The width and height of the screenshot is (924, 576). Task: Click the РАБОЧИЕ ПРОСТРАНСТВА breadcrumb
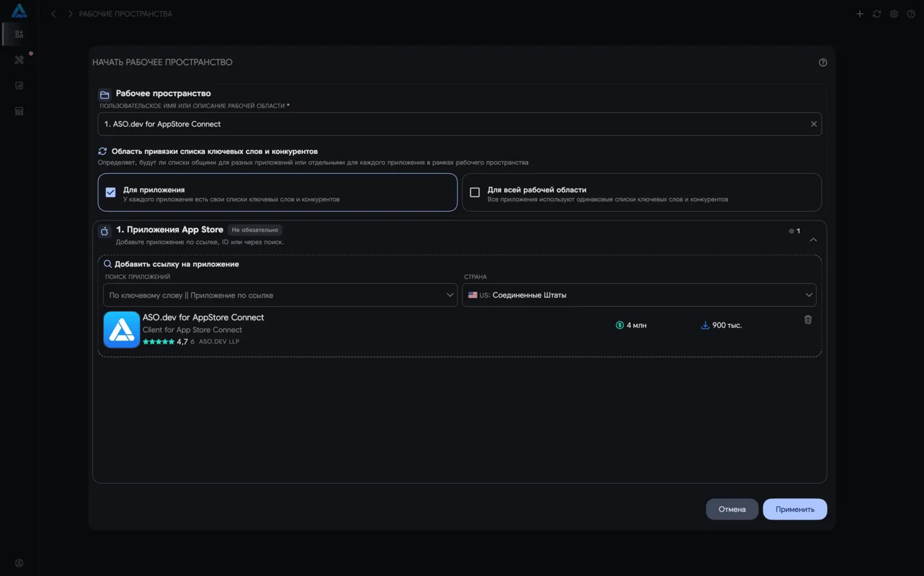[x=126, y=13]
